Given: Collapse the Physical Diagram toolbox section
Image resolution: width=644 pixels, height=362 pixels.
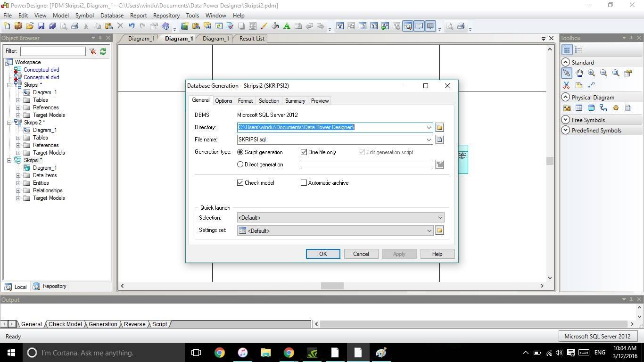Looking at the screenshot, I should click(x=565, y=97).
